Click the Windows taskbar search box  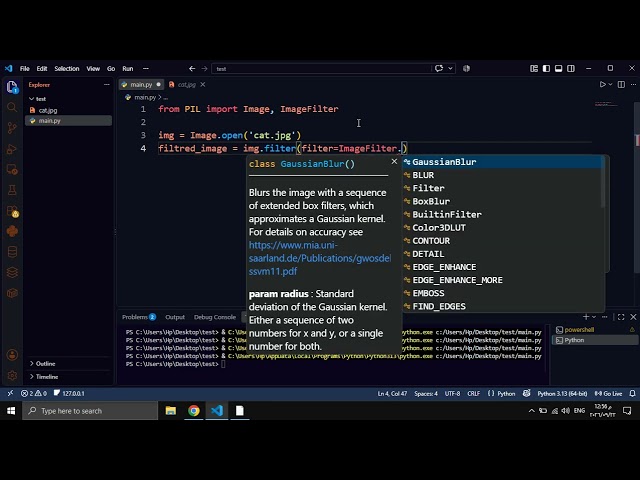pos(90,411)
